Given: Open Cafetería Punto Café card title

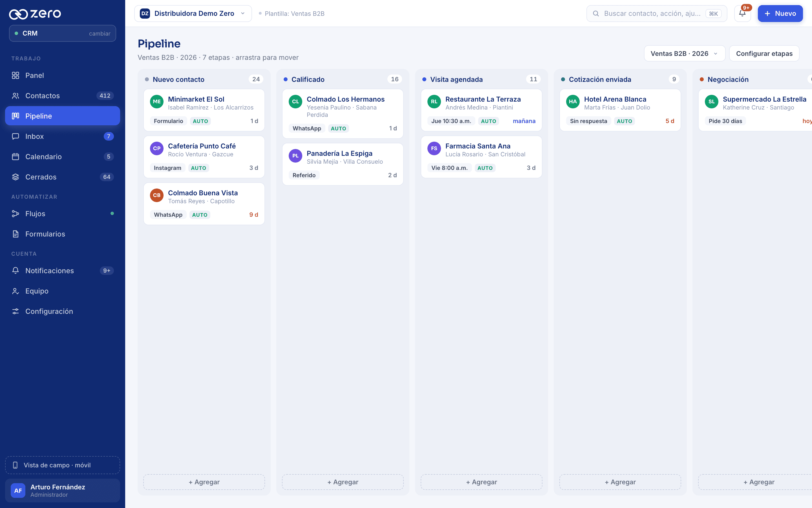Looking at the screenshot, I should coord(202,146).
